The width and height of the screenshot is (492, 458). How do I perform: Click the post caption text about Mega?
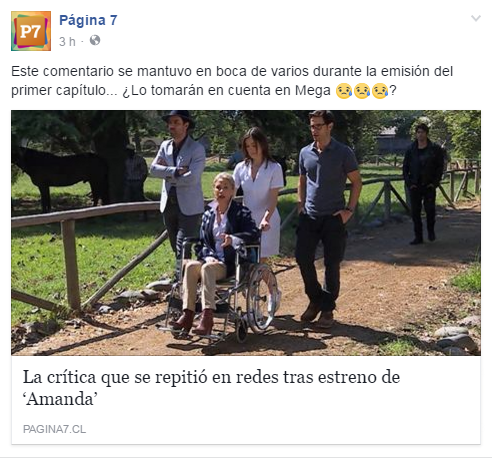point(232,81)
